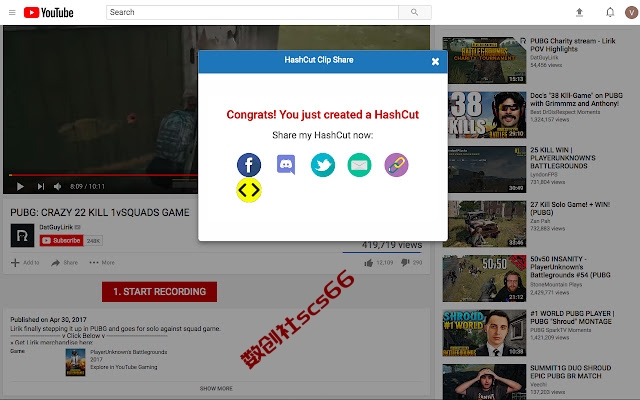
Task: Open 27 Kill Solo Game title
Action: point(570,209)
